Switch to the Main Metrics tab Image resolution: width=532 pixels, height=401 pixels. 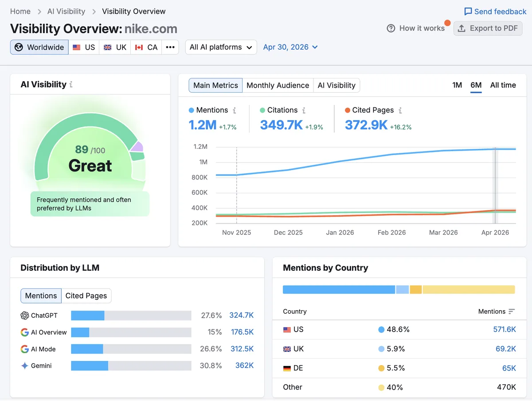(x=215, y=86)
